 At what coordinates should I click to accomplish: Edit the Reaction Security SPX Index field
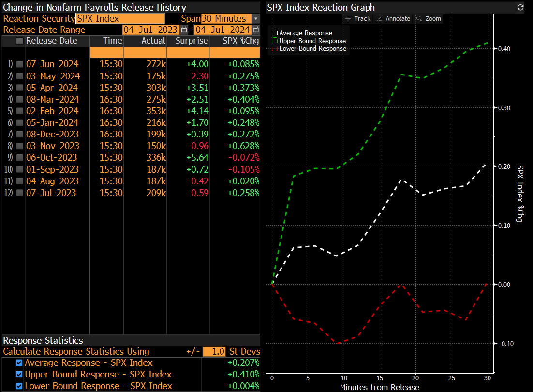click(x=120, y=19)
